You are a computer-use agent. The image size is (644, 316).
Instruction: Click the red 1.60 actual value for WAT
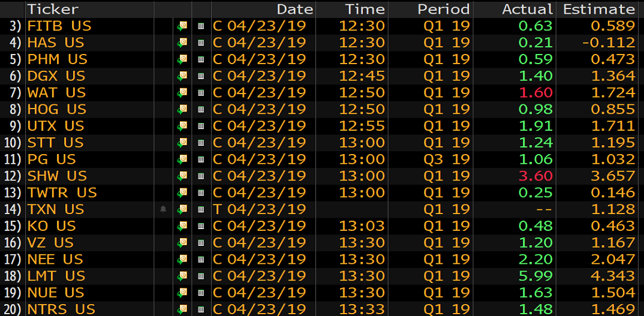535,92
